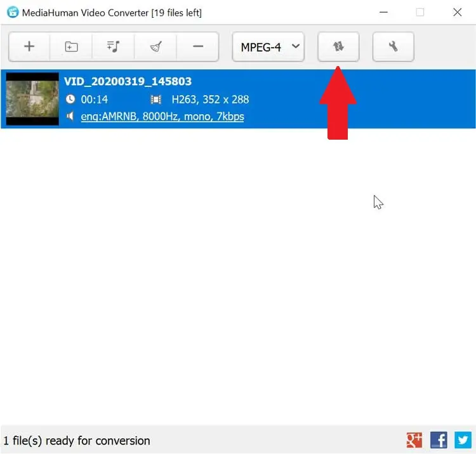Minimize the MediaHuman Video Converter window
The height and width of the screenshot is (454, 476).
(x=384, y=12)
